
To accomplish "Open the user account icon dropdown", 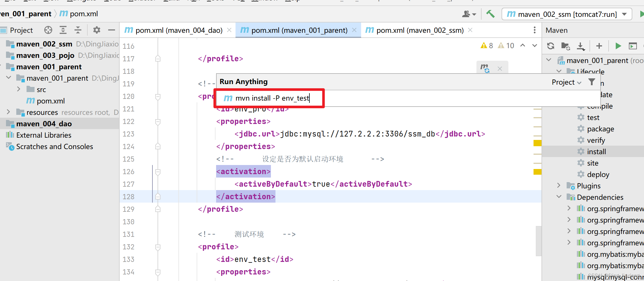I will click(469, 14).
